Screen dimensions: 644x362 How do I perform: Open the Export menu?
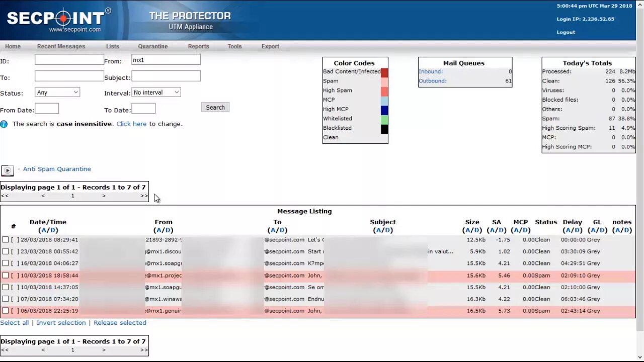(x=270, y=46)
